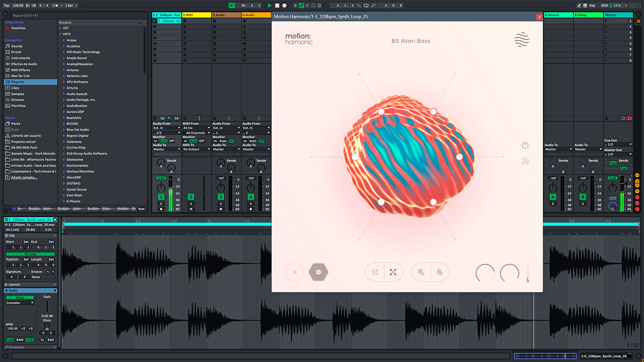The height and width of the screenshot is (362, 644).
Task: Toggle the MIDI map mode
Action: (x=605, y=5)
